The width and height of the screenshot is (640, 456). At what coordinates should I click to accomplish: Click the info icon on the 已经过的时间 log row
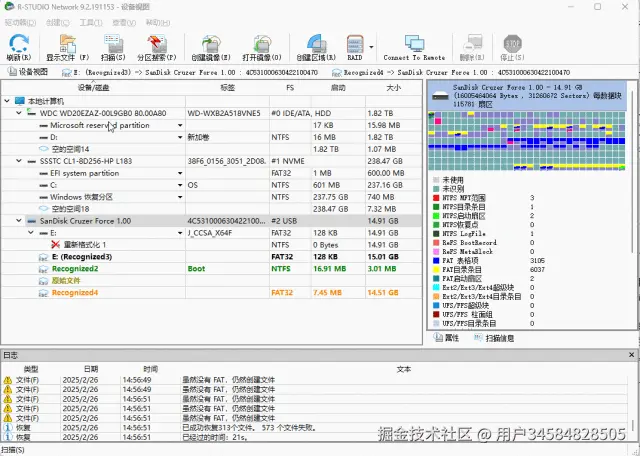click(7, 437)
